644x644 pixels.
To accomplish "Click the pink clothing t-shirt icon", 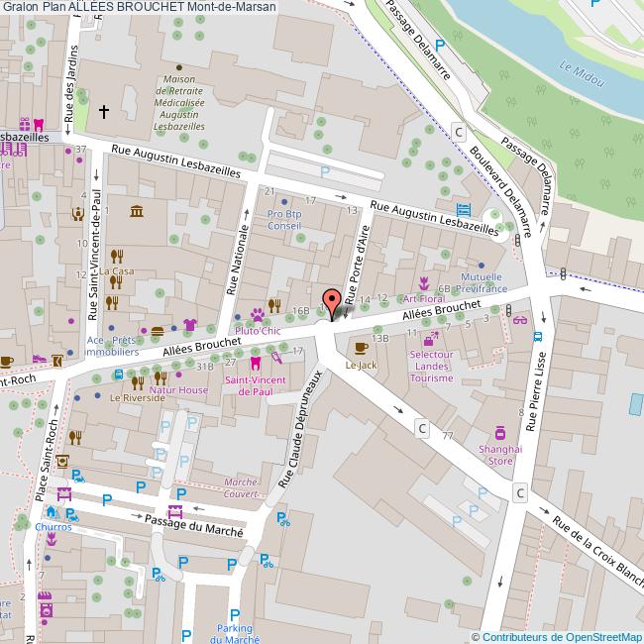I will pos(190,325).
